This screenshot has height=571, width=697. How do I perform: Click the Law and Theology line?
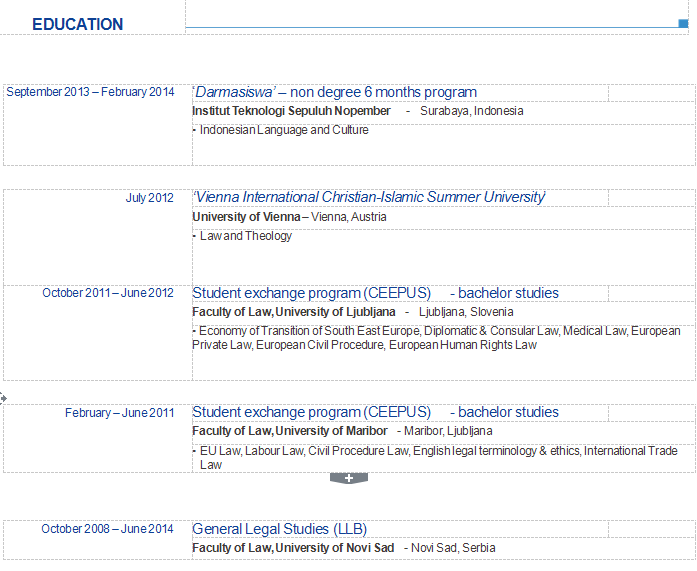(245, 236)
